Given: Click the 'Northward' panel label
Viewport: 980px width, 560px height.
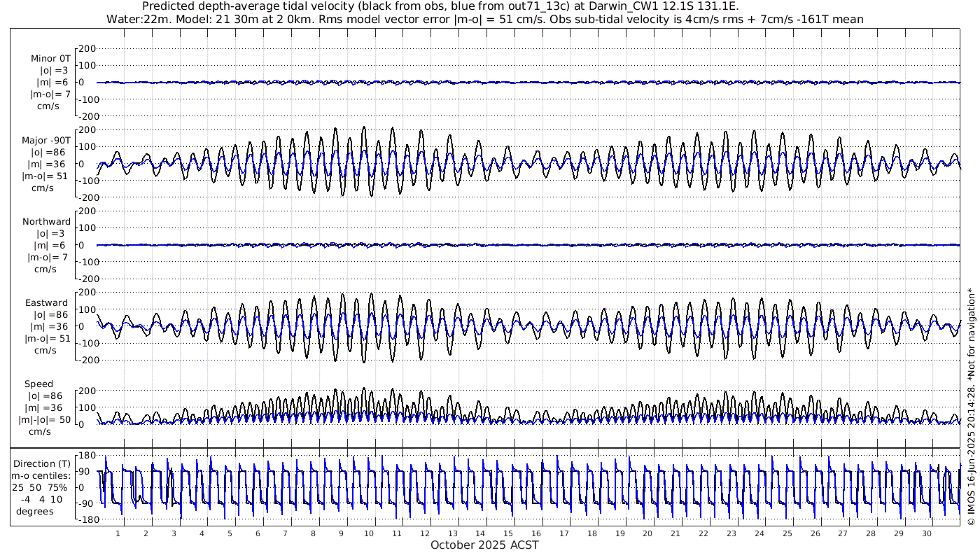Looking at the screenshot, I should click(46, 222).
